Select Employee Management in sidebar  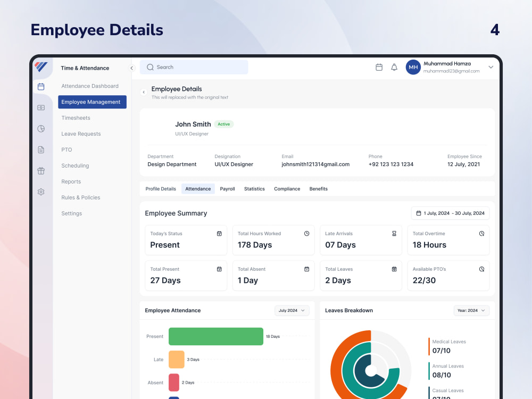pyautogui.click(x=92, y=102)
